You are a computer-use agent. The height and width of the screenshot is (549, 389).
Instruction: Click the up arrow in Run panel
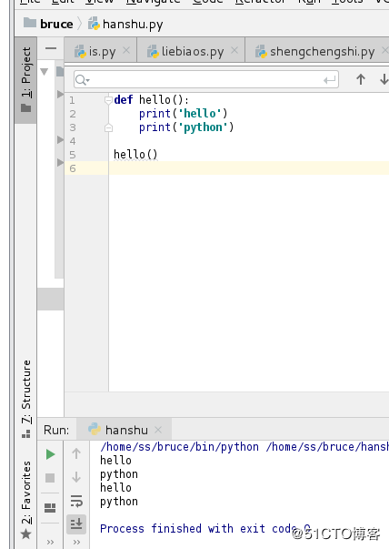pos(76,454)
